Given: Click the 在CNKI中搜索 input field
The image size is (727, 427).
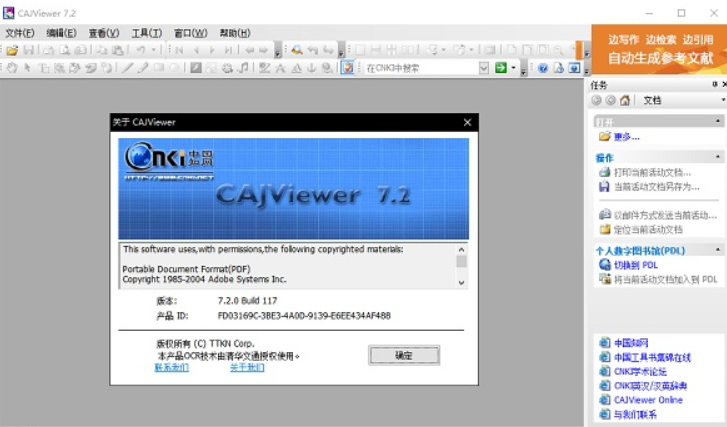Looking at the screenshot, I should [x=421, y=68].
